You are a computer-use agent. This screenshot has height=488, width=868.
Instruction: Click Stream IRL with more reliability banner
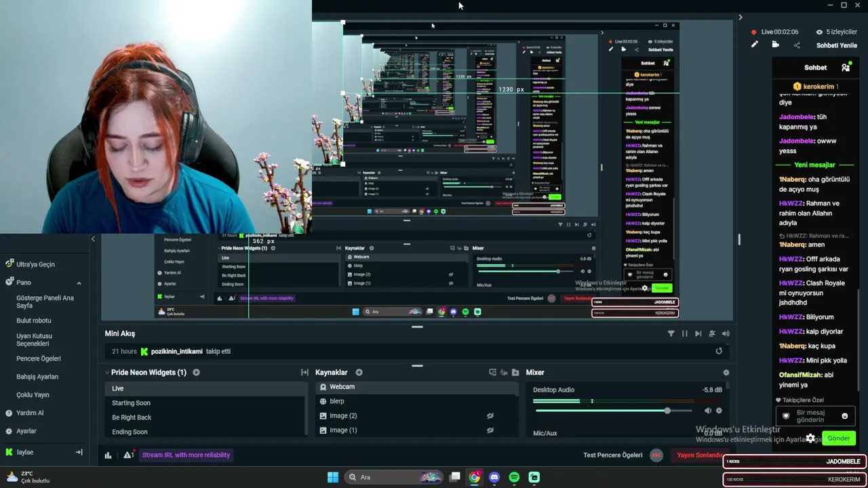pyautogui.click(x=186, y=455)
